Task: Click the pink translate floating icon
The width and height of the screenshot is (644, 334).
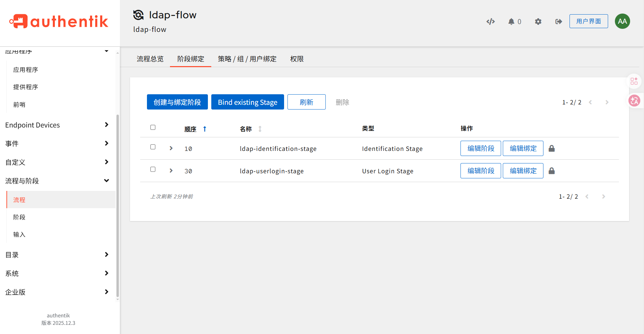Action: click(634, 101)
